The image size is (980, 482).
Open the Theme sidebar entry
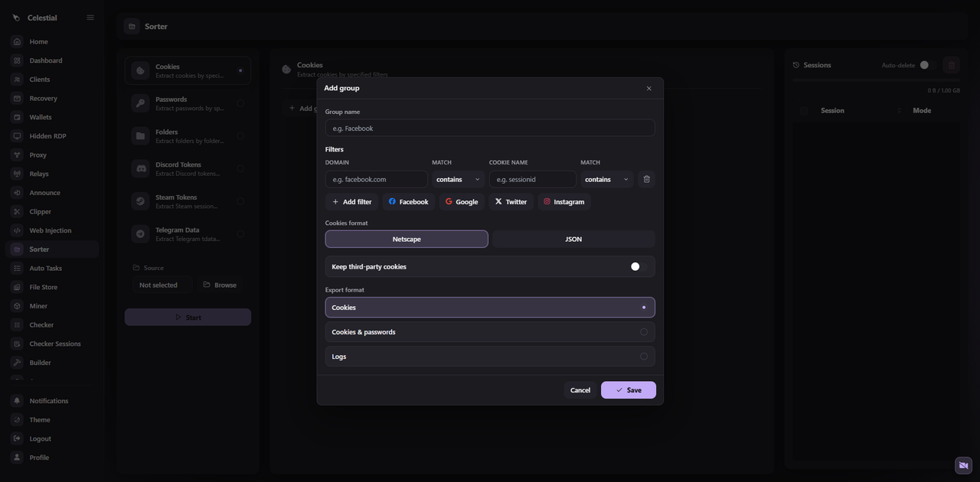coord(52,420)
